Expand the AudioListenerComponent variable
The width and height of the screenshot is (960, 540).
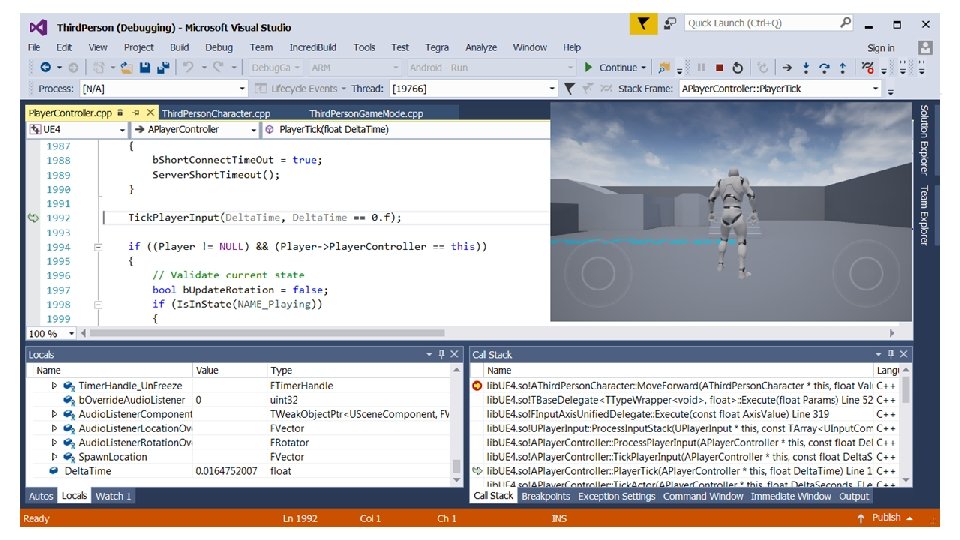(54, 414)
